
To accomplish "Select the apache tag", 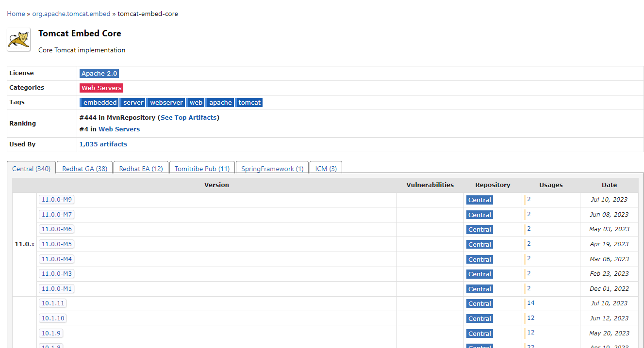I will pos(220,102).
